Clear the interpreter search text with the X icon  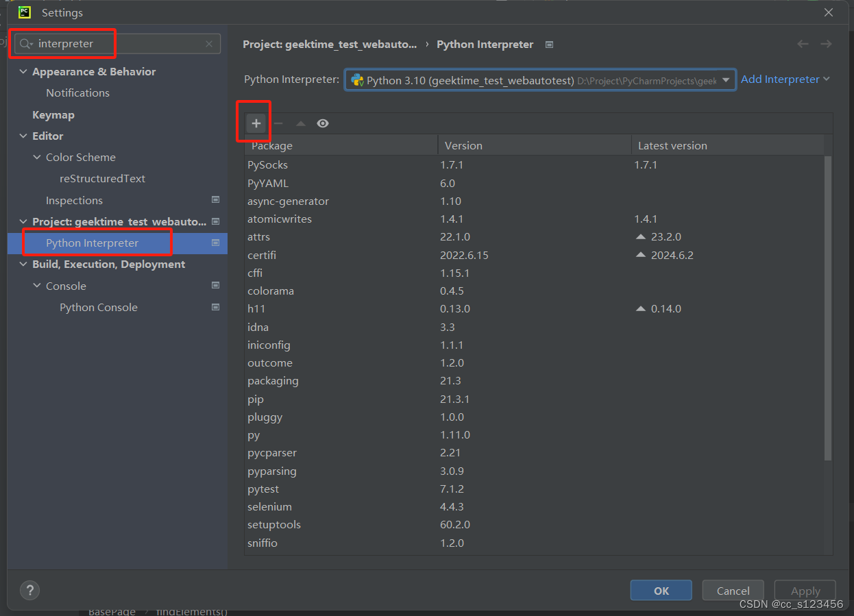click(x=209, y=44)
